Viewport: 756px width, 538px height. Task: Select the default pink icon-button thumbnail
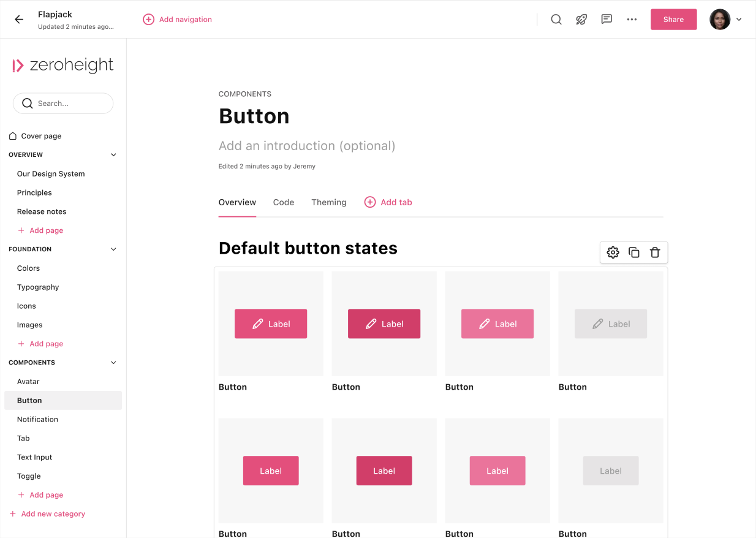tap(271, 324)
